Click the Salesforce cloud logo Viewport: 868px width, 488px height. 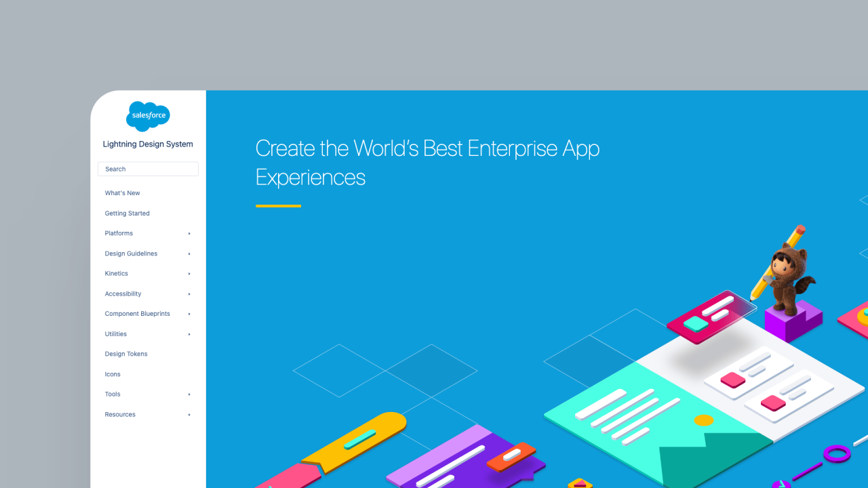pyautogui.click(x=148, y=117)
